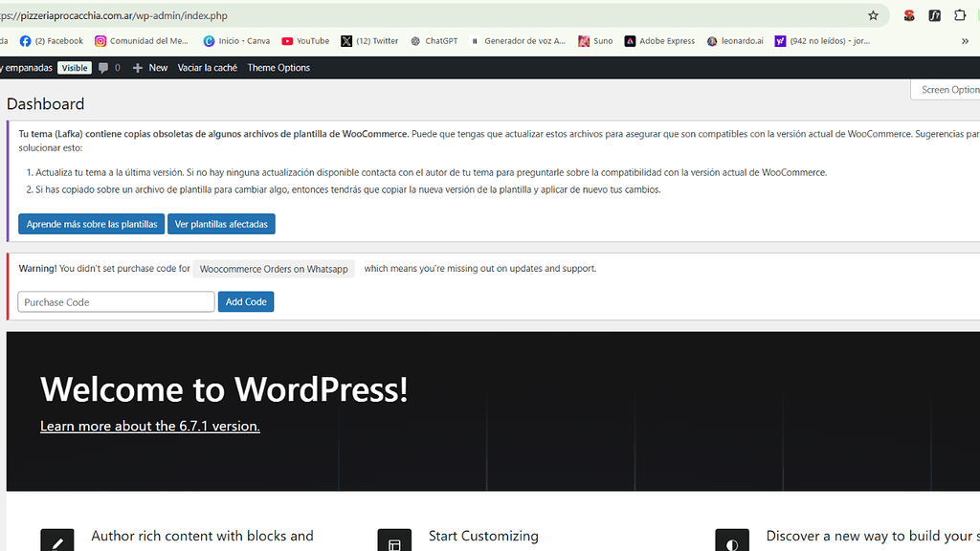The width and height of the screenshot is (980, 551).
Task: Click the Start Customizing heading
Action: tap(483, 536)
